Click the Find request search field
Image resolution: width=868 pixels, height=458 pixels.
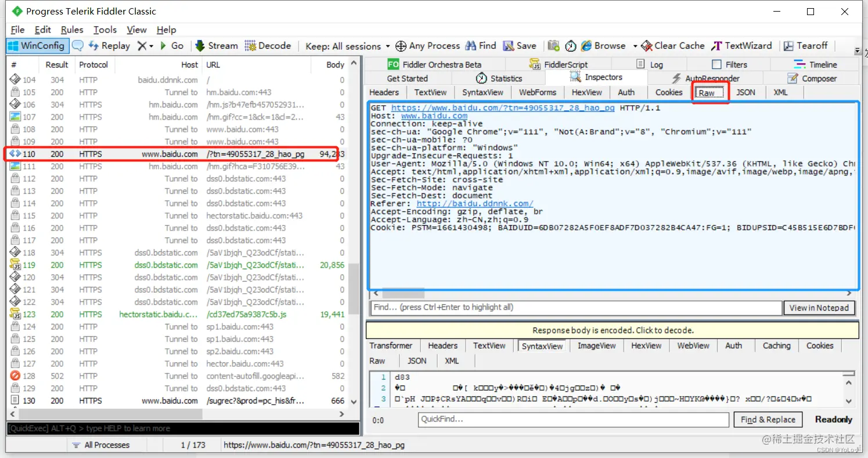[576, 308]
